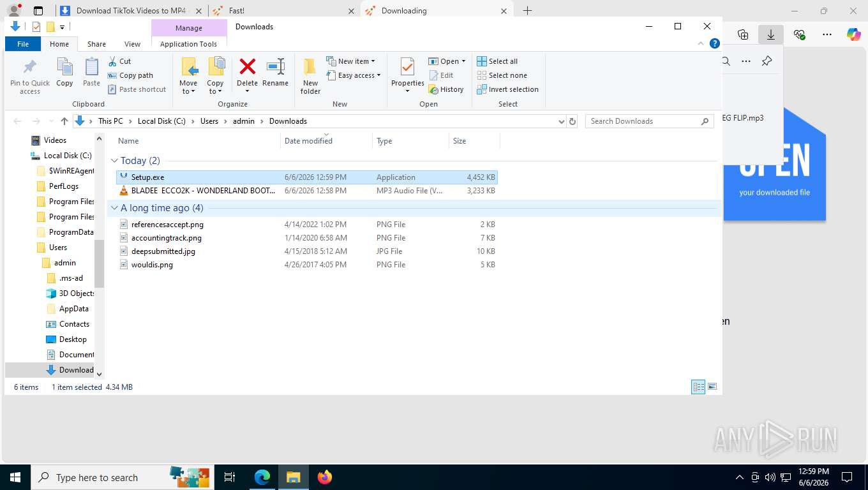Switch to the Home ribbon tab

[59, 44]
